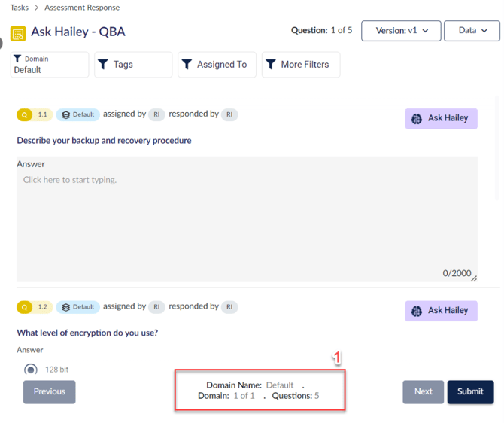Screen dimensions: 504x423
Task: Navigate to Tasks in the breadcrumb
Action: click(20, 8)
